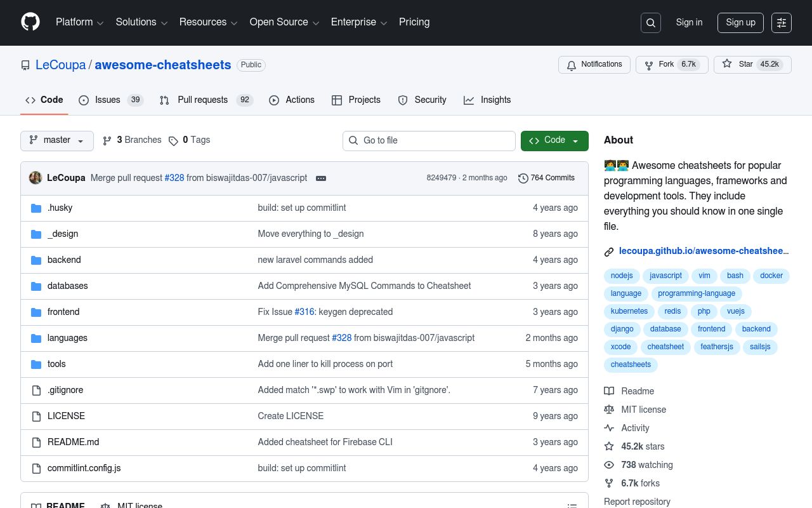Switch to the Pull requests tab

coord(202,100)
